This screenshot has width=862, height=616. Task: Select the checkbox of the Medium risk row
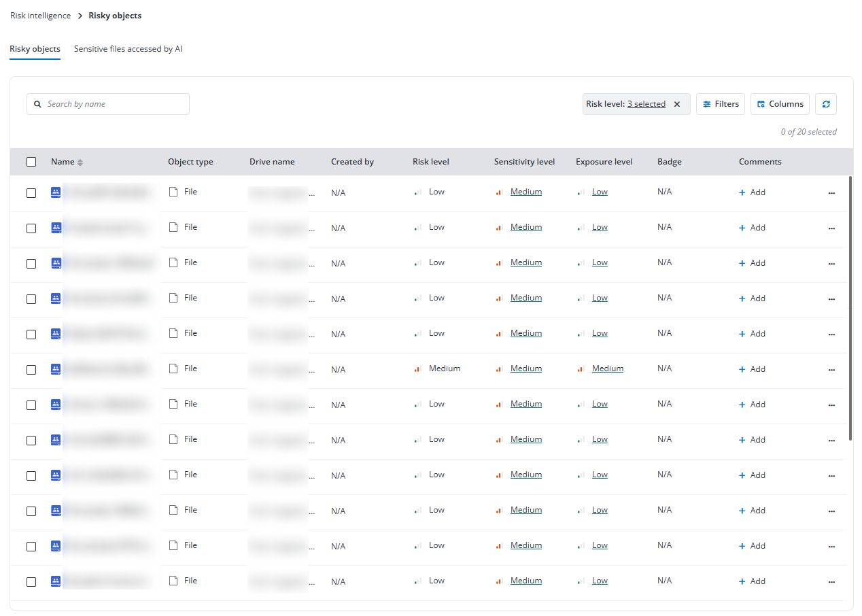click(31, 370)
